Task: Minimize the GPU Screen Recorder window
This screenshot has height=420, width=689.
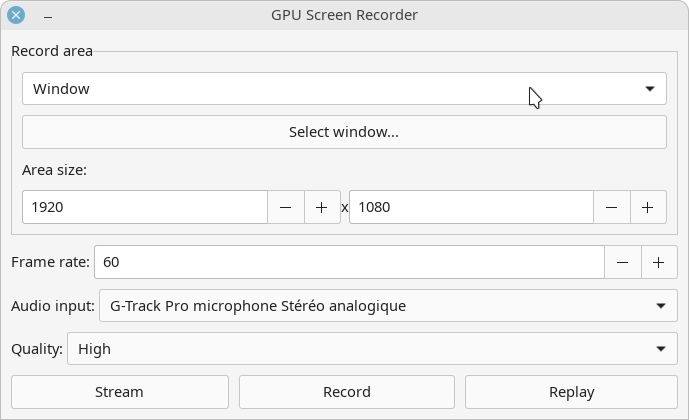Action: (x=48, y=17)
